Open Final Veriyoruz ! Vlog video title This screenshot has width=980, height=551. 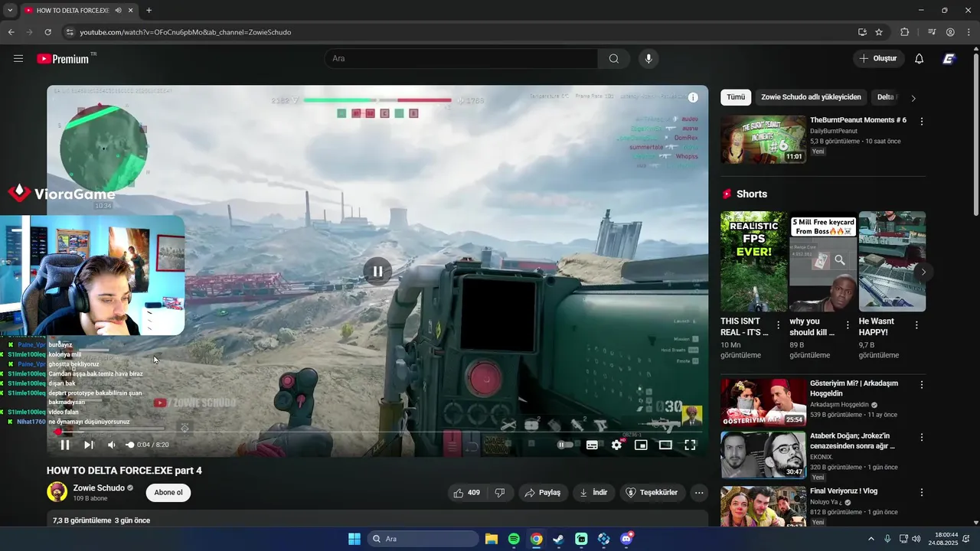click(x=844, y=491)
